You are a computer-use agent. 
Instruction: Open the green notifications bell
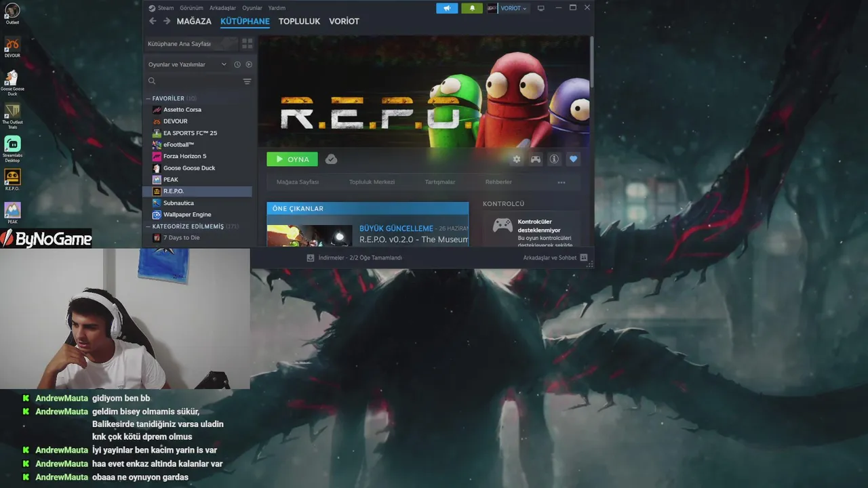point(472,8)
